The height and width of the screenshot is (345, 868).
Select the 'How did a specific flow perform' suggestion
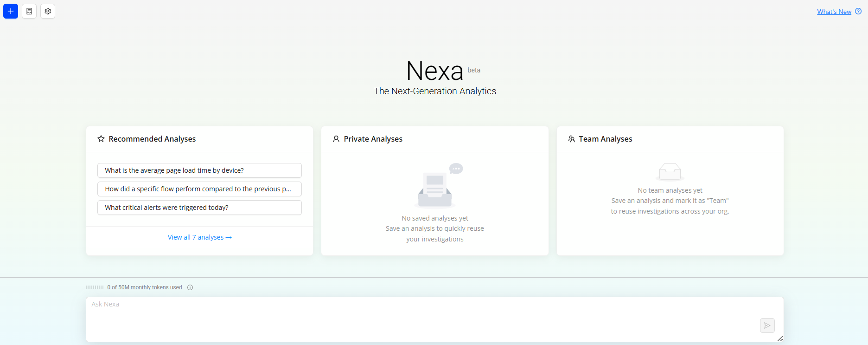(x=199, y=189)
